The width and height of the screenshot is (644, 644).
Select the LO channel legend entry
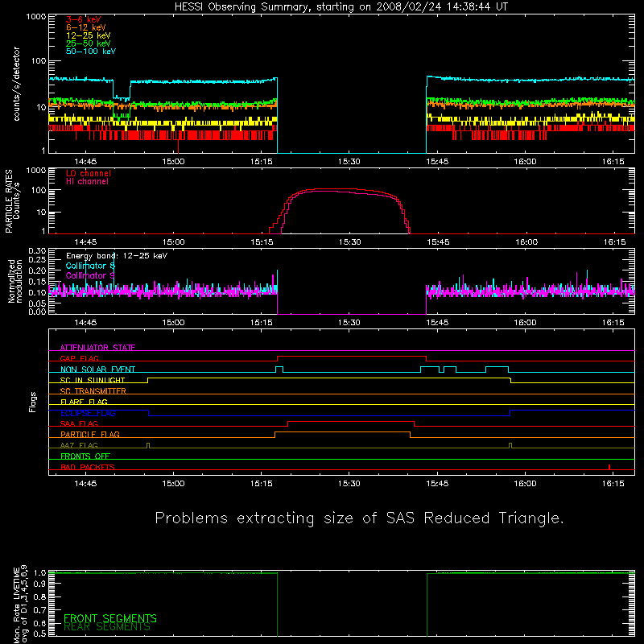(89, 173)
